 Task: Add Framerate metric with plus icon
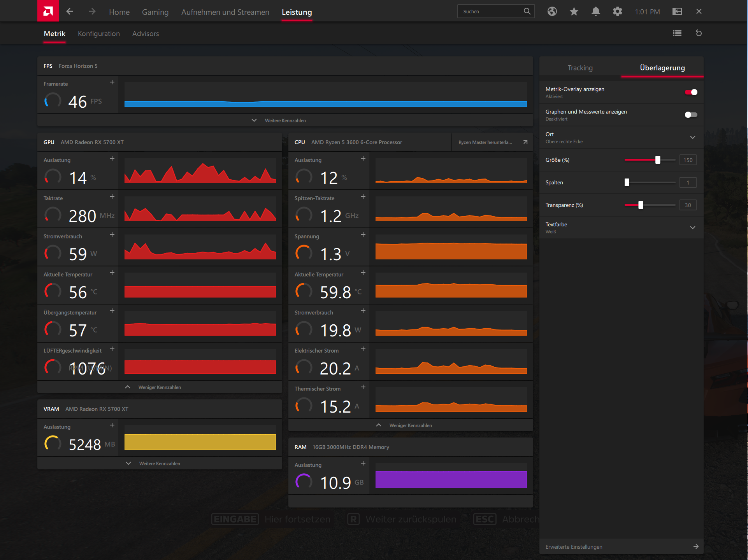tap(112, 82)
